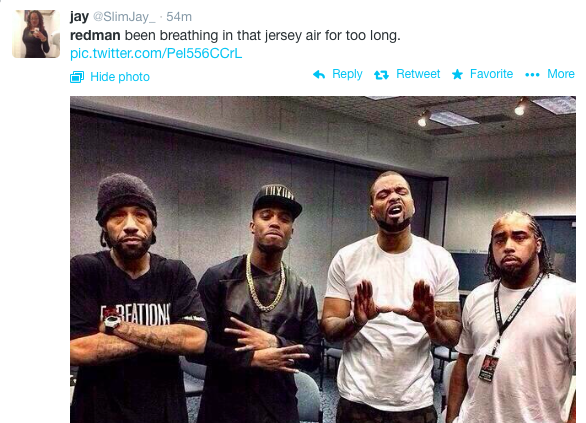Screen dimensions: 586x423
Task: Collapse the image with Hide photo
Action: (x=120, y=77)
